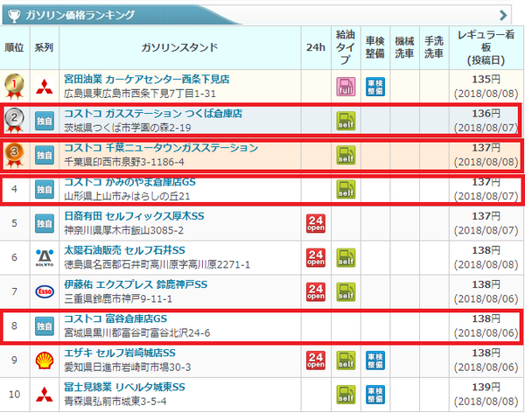Click the 独自 brand icon in the 千葉ニュータウン row
Image resolution: width=525 pixels, height=420 pixels.
pos(45,155)
